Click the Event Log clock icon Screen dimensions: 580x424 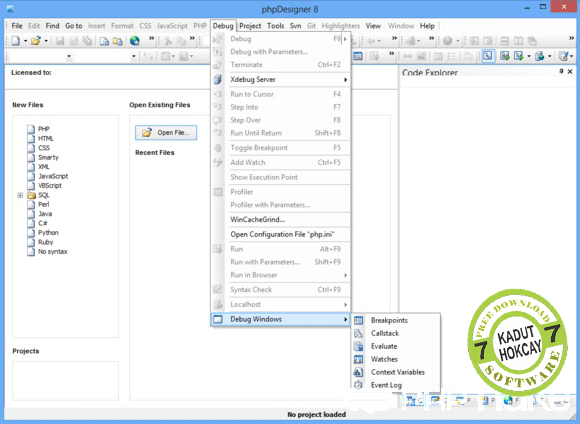tap(358, 385)
